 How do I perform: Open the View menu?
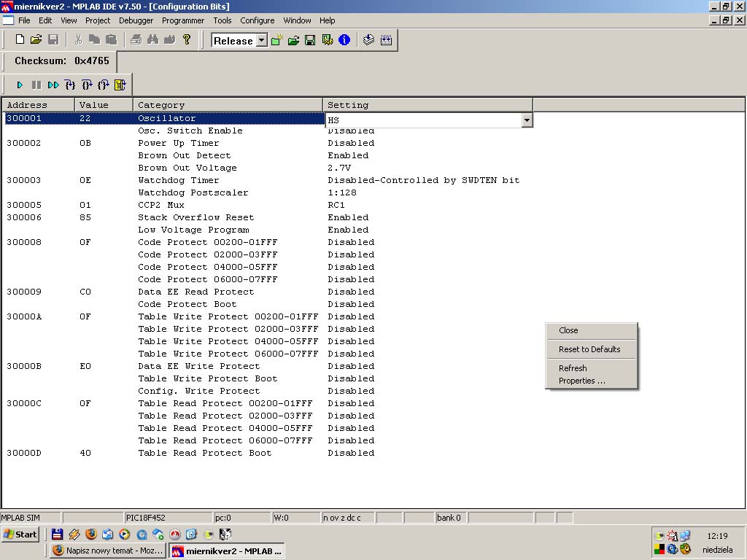69,20
